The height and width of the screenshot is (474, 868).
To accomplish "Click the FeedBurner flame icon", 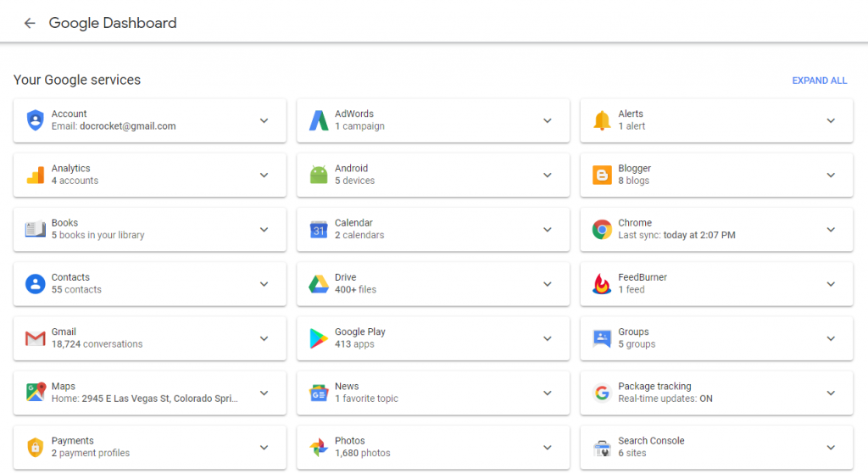I will [602, 283].
